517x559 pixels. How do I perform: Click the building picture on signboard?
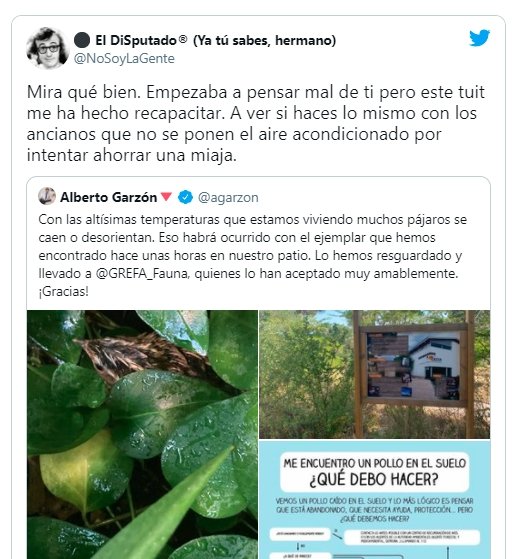point(413,365)
